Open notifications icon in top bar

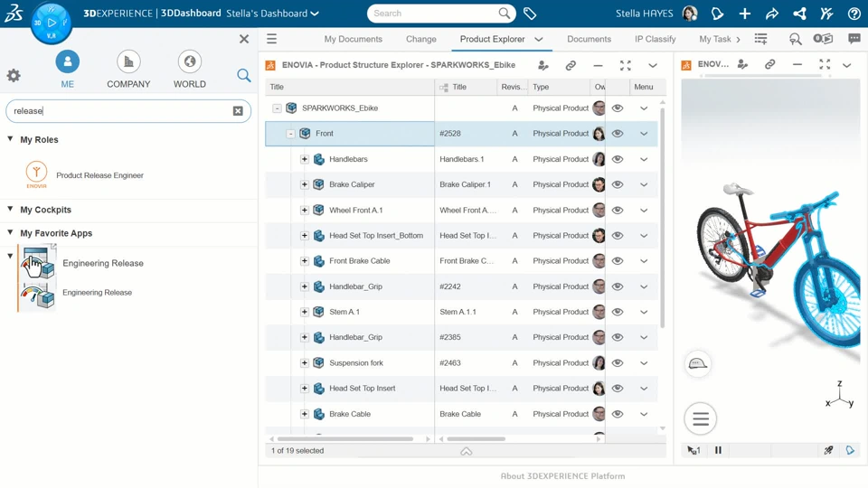click(x=717, y=14)
